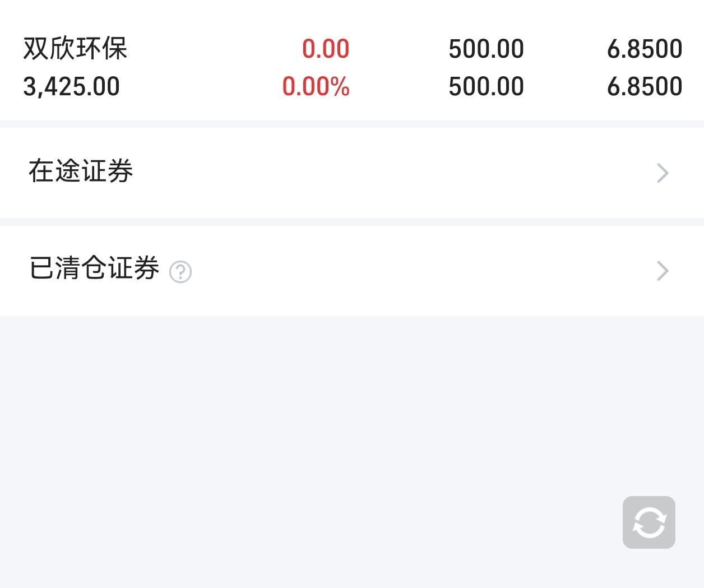
Task: Click the circular arrows inside refresh button
Action: click(649, 522)
